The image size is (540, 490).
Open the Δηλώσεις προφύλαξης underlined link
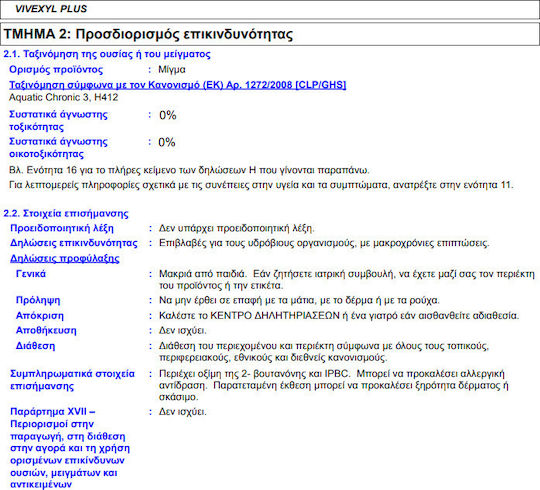(65, 258)
